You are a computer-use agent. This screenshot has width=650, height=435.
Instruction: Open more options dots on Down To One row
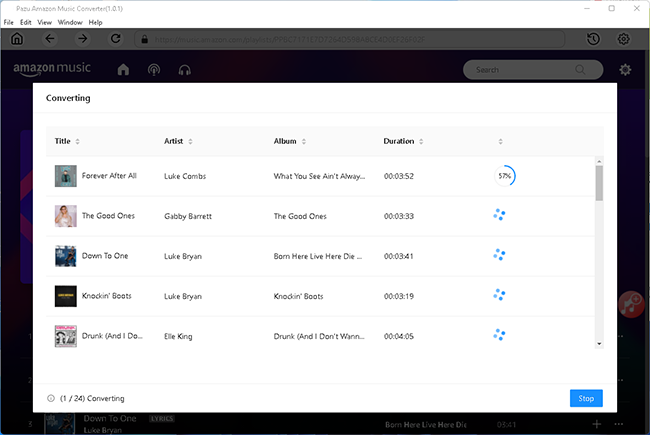(619, 424)
